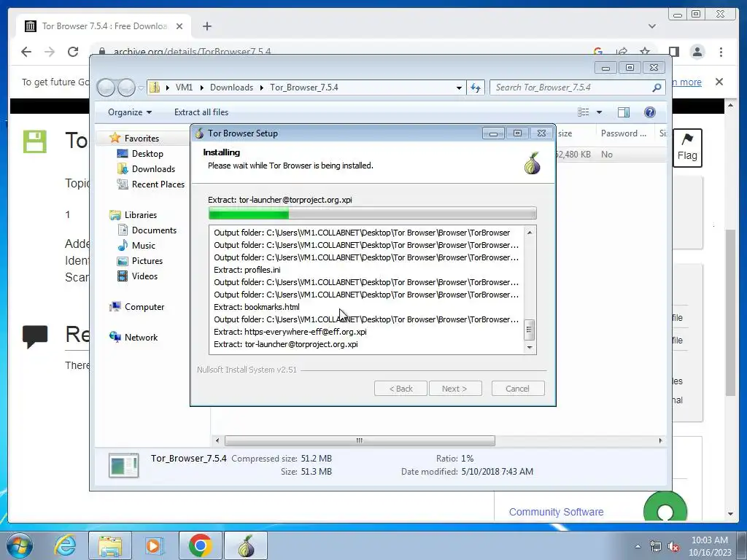Screen dimensions: 747x560
Task: Switch to Chrome via taskbar icon
Action: click(x=200, y=545)
